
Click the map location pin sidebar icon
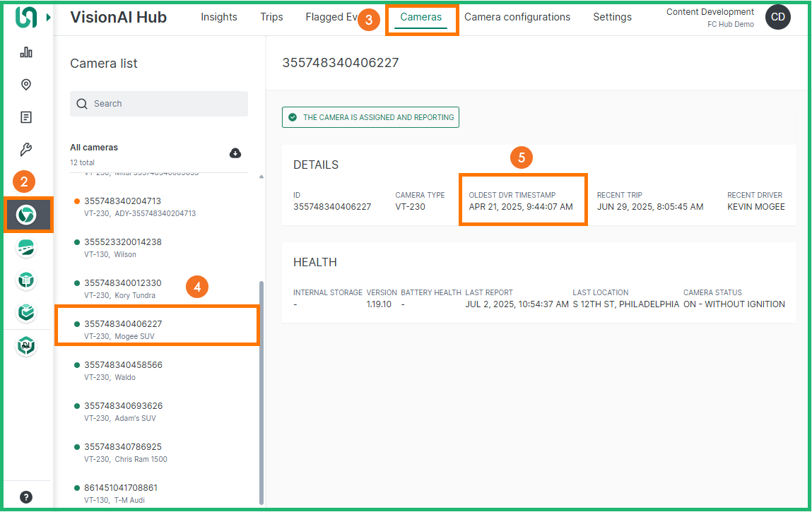[x=26, y=85]
